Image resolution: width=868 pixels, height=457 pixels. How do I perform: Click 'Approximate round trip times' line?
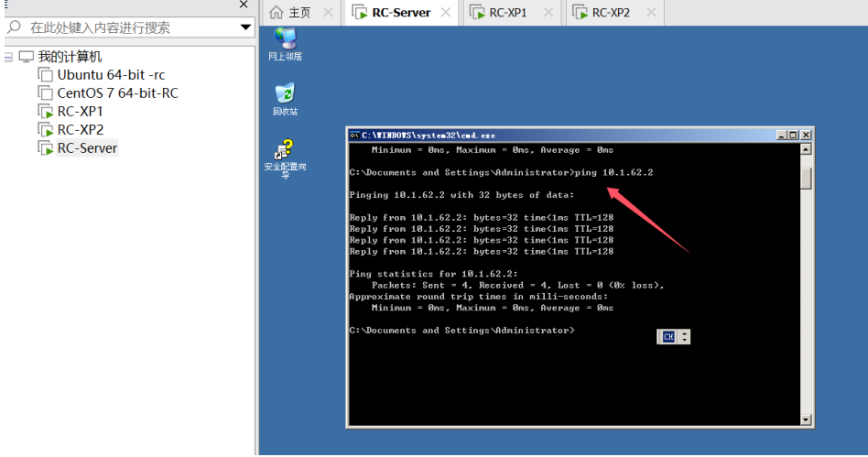pyautogui.click(x=478, y=297)
